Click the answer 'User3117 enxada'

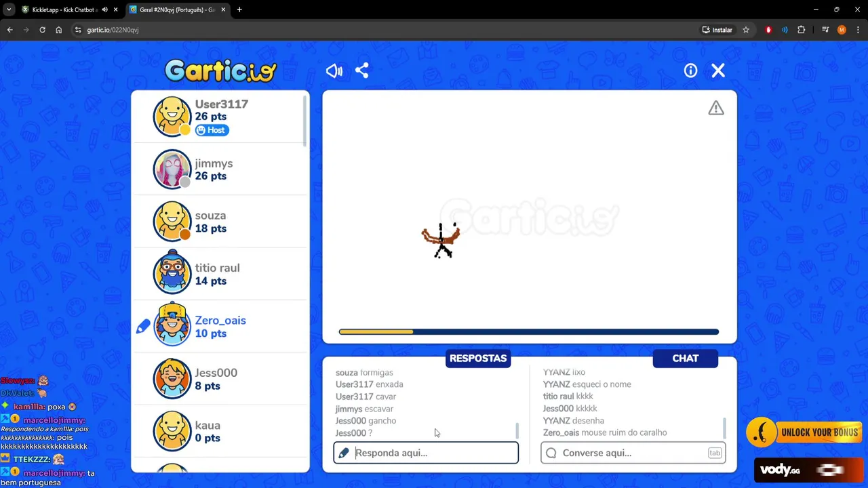[369, 384]
